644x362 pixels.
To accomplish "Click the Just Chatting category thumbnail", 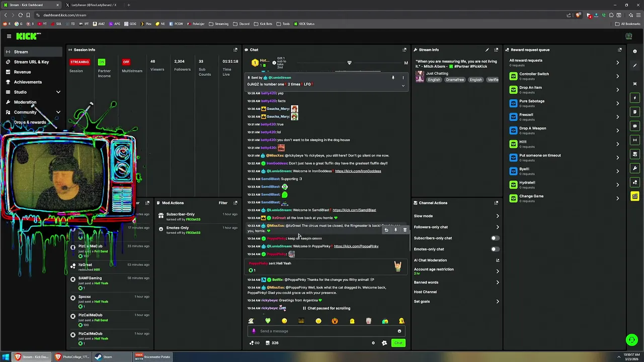I will 420,76.
